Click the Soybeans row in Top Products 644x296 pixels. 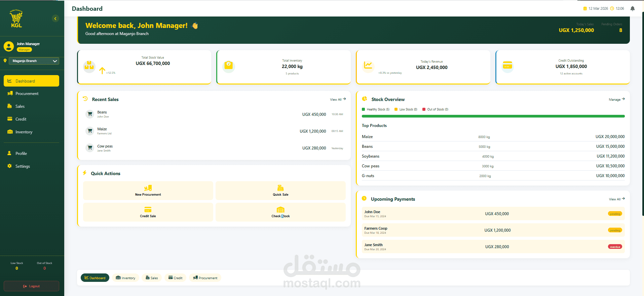493,156
